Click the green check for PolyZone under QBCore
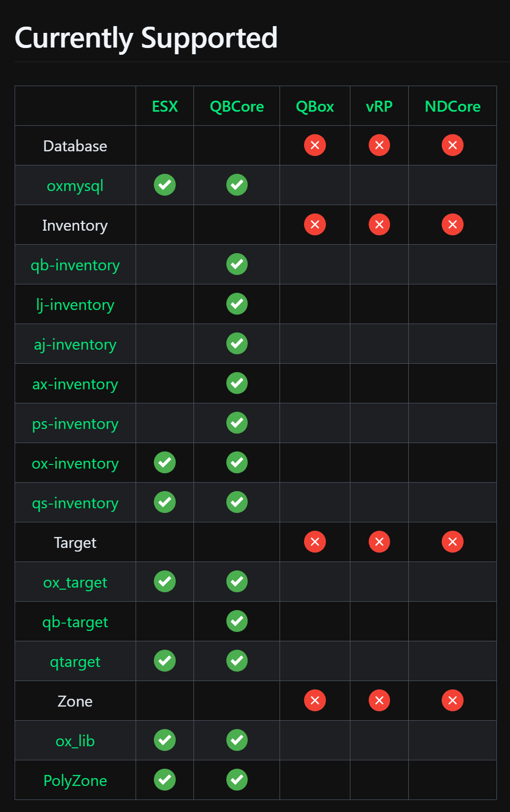The image size is (510, 812). (x=237, y=780)
